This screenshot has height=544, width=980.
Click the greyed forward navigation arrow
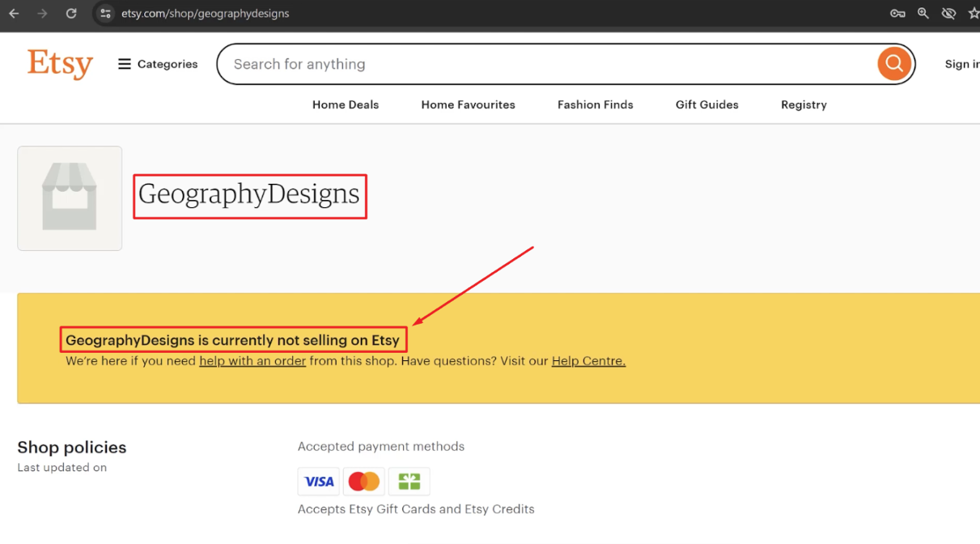42,13
